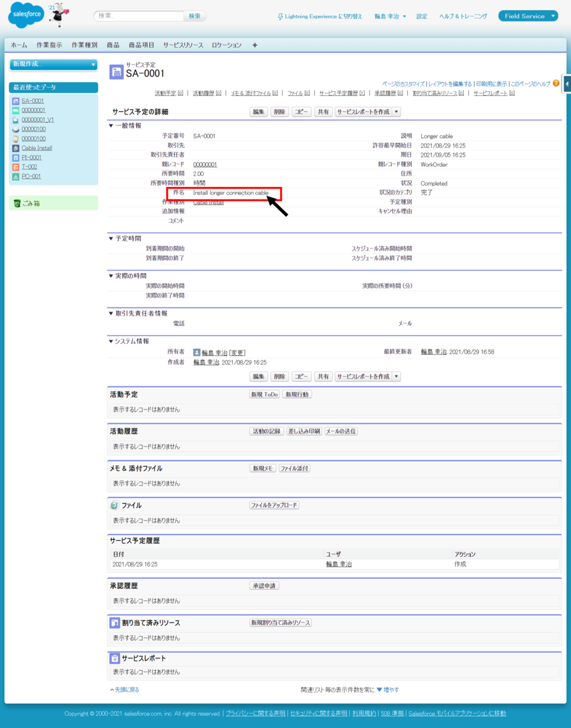Open the 新規作成 dropdown in sidebar
Screen dimensions: 571x728
[x=53, y=64]
